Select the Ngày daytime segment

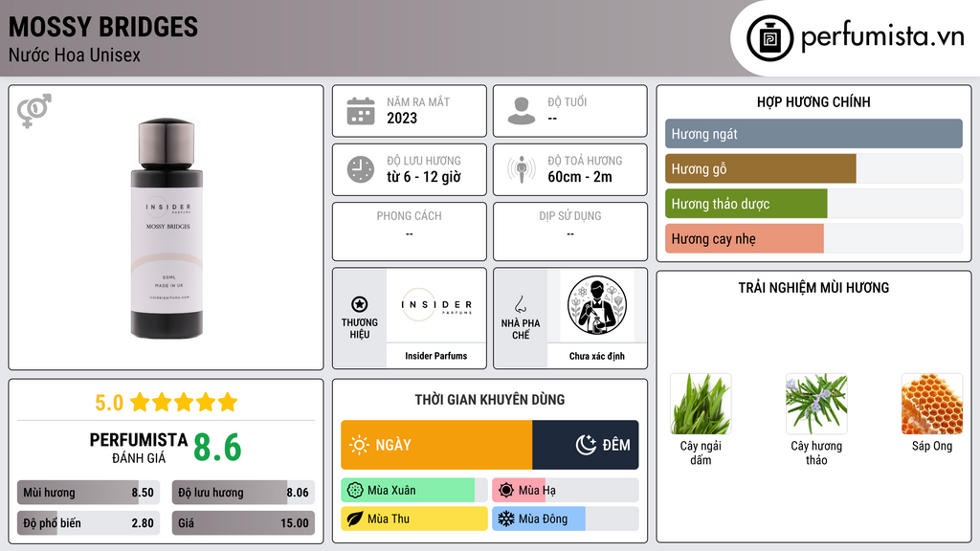436,445
